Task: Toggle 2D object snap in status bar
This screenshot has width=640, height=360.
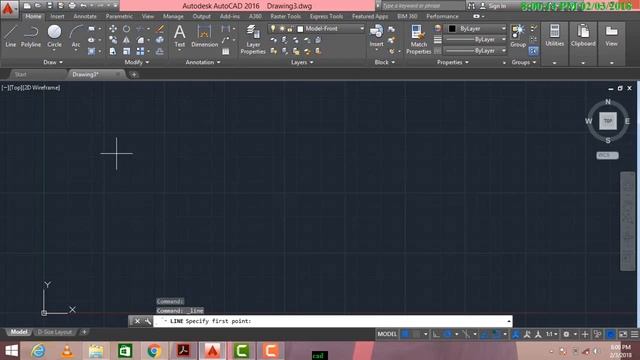Action: tap(496, 334)
